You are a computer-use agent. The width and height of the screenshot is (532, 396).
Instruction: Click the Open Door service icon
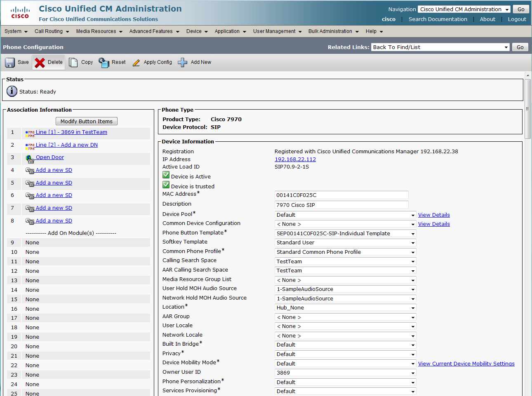(x=30, y=159)
